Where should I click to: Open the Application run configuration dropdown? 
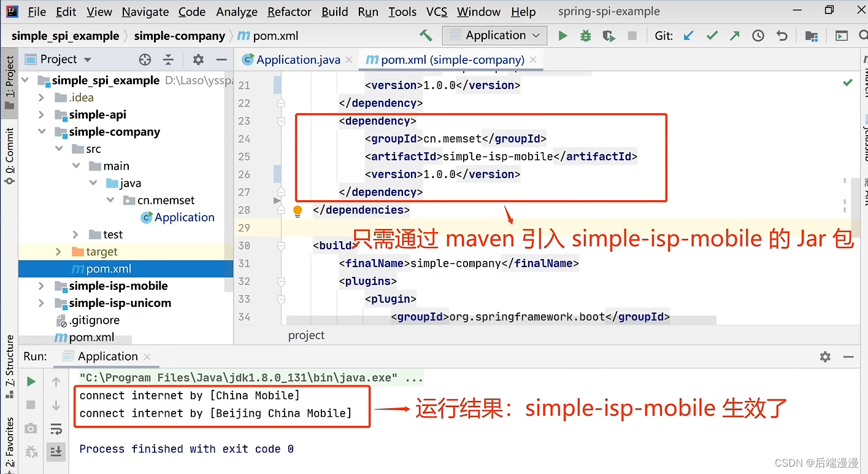494,36
